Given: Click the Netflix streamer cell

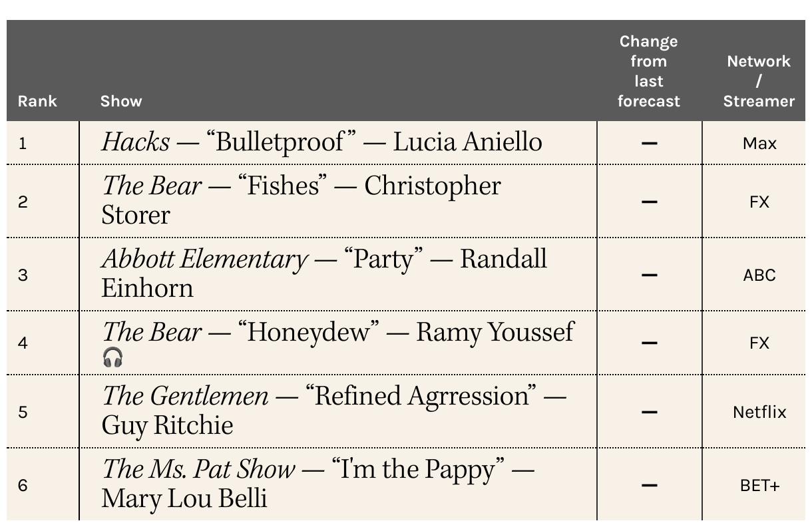Looking at the screenshot, I should (759, 412).
